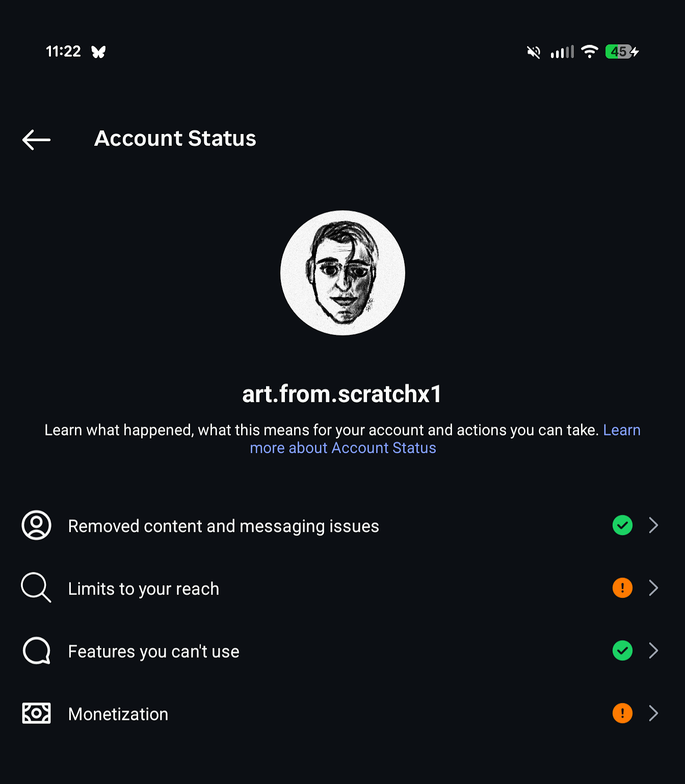Open Removed content and messaging issues

tap(223, 526)
